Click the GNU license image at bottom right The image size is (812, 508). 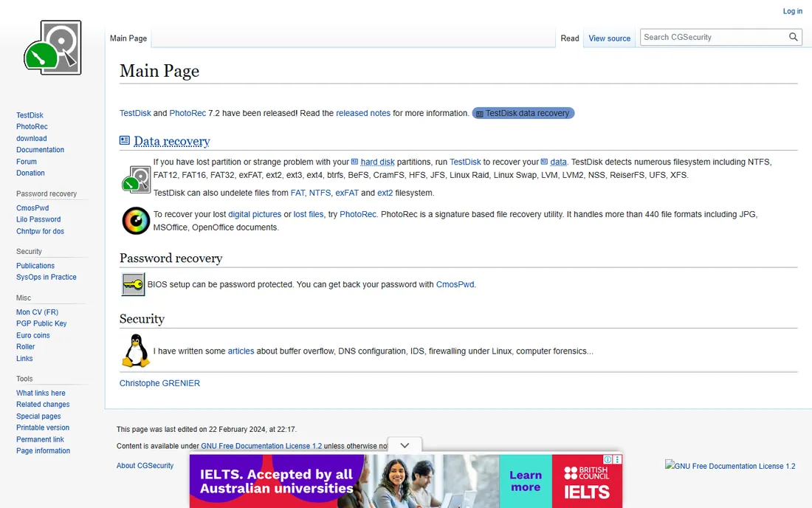tap(730, 466)
